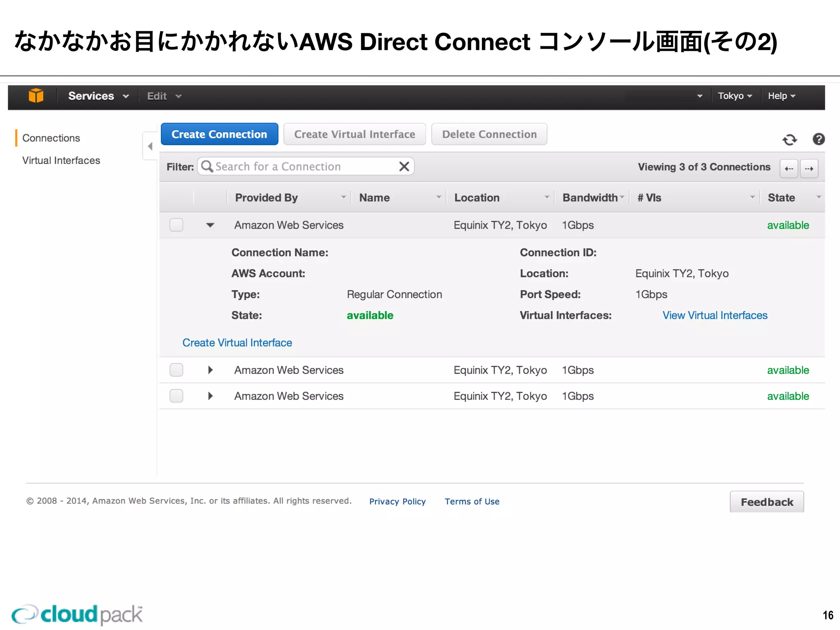Image resolution: width=840 pixels, height=630 pixels.
Task: Open the Help menu
Action: pos(782,96)
